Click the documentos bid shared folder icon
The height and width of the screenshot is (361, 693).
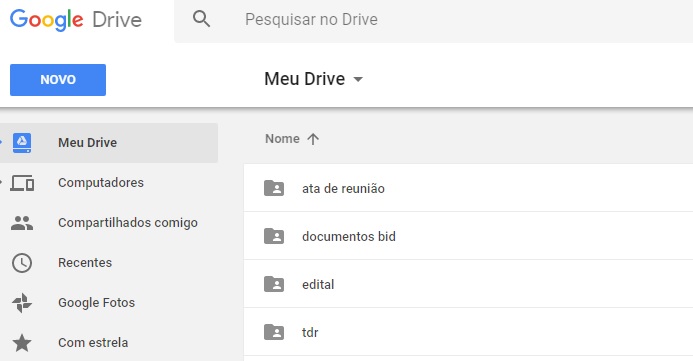(274, 236)
